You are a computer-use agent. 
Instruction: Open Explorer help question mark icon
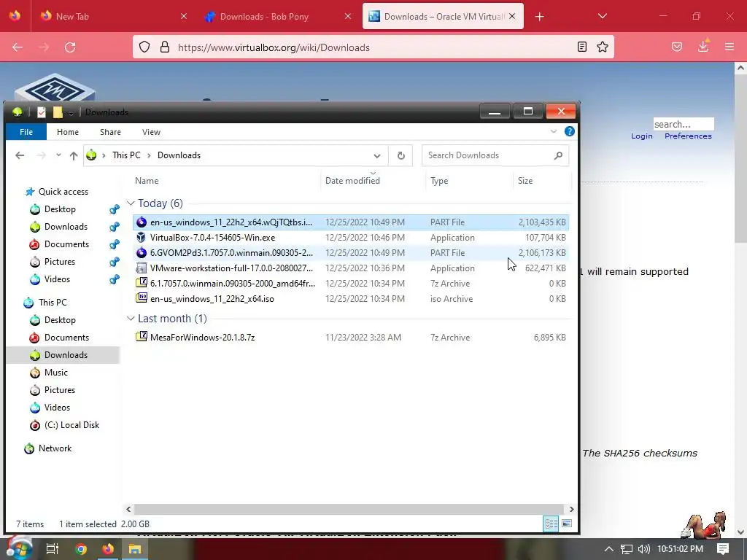569,131
